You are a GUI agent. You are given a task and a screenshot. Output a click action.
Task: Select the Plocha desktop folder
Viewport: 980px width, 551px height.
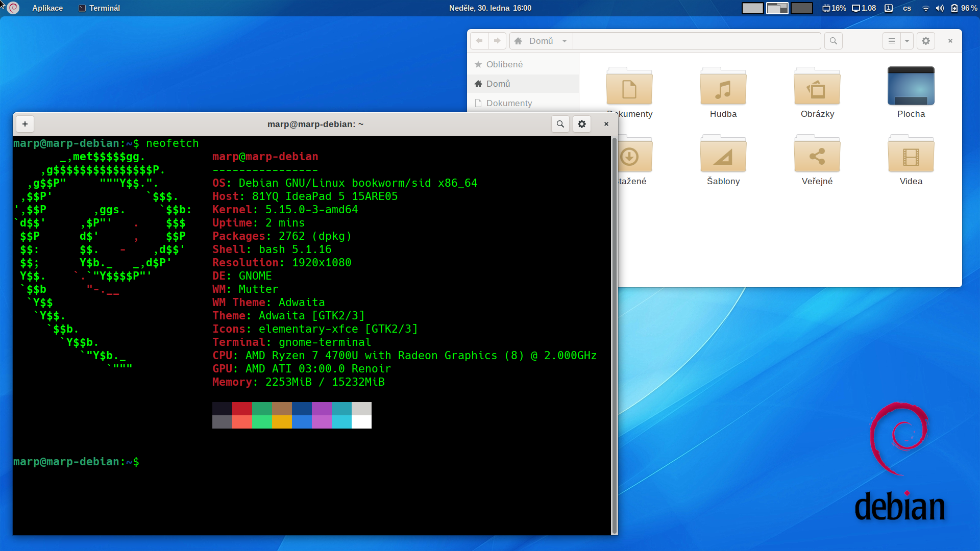(911, 92)
